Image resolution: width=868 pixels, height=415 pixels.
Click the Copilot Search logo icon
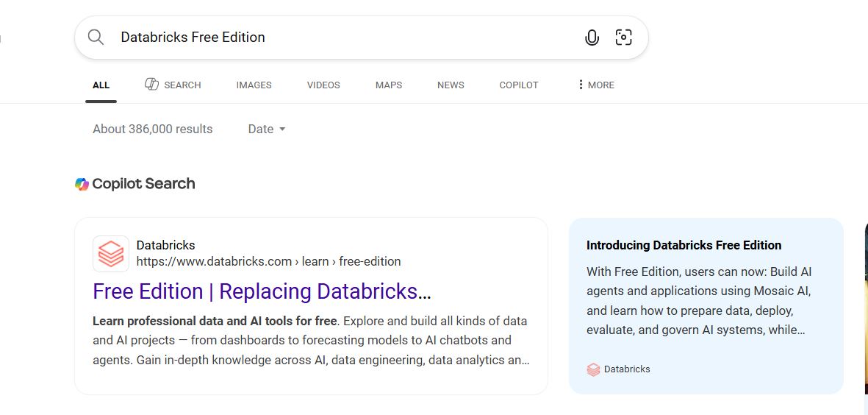click(82, 184)
